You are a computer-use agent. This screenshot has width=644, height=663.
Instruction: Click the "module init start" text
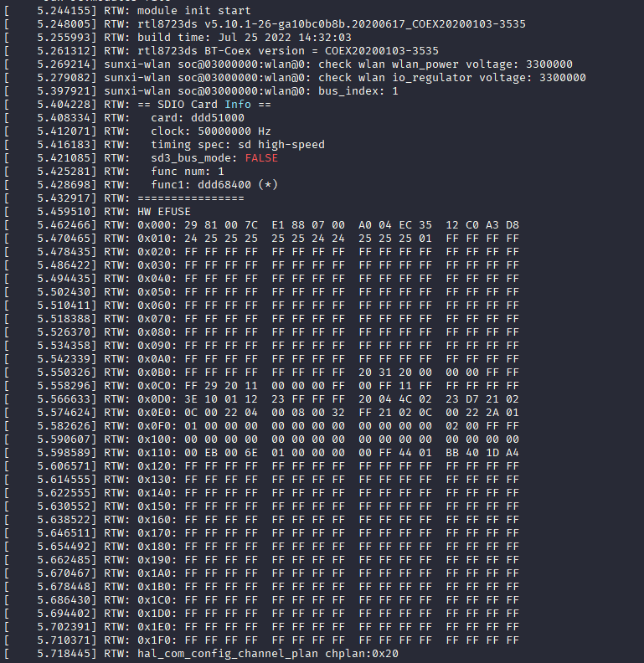(x=193, y=11)
